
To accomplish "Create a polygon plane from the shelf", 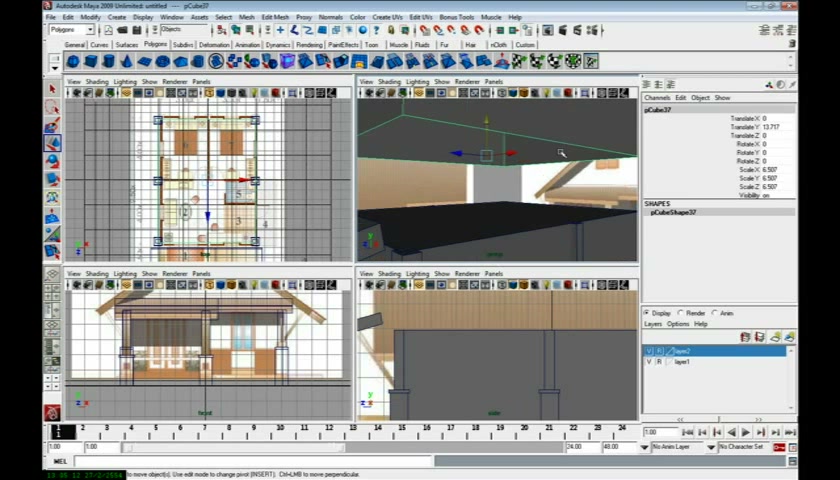I will coord(145,62).
